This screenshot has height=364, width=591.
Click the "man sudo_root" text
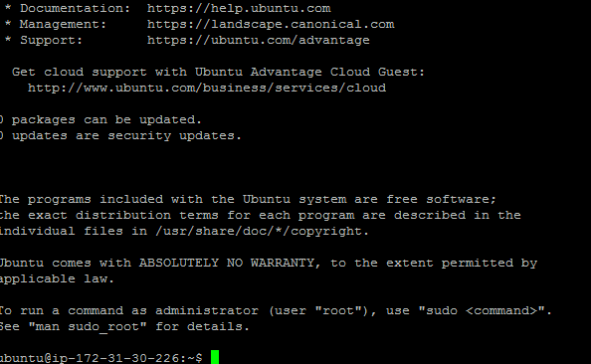pos(88,326)
